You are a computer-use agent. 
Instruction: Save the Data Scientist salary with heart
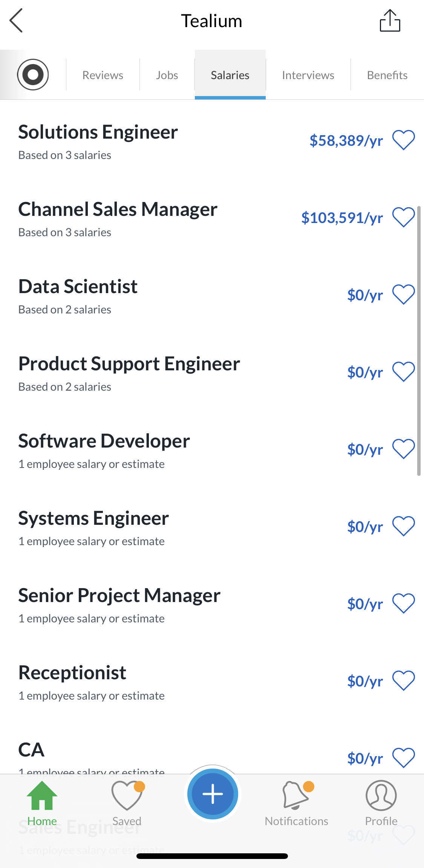[x=404, y=295]
